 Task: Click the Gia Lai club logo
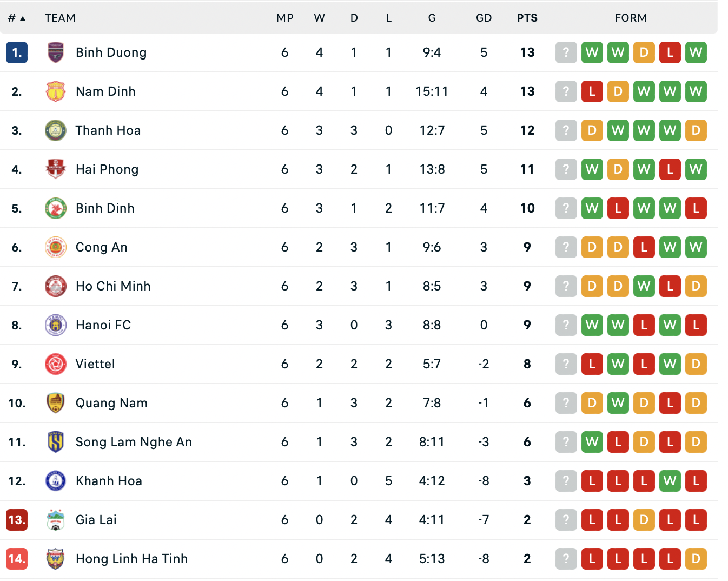coord(56,520)
